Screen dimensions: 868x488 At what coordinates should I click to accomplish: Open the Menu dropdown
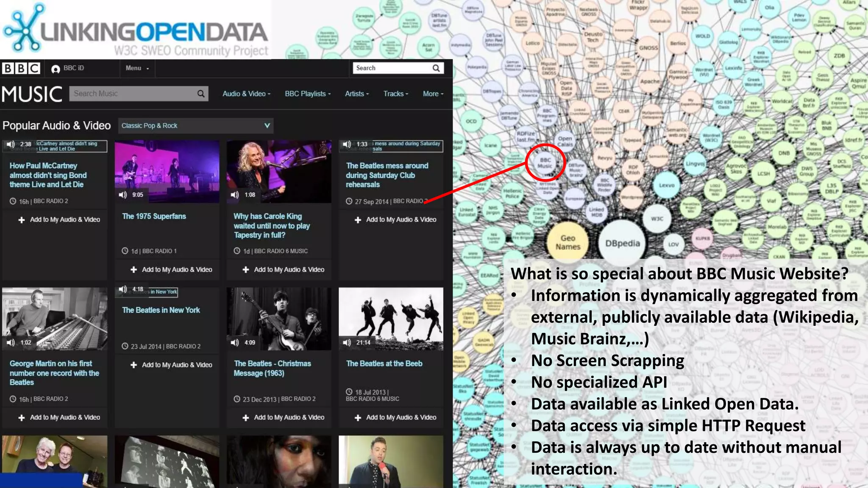[x=137, y=68]
